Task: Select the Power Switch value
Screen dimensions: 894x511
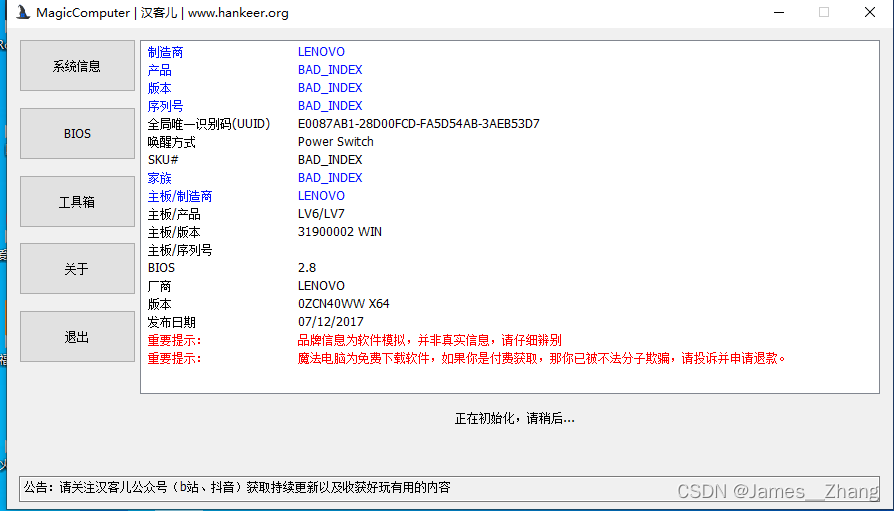Action: 336,142
